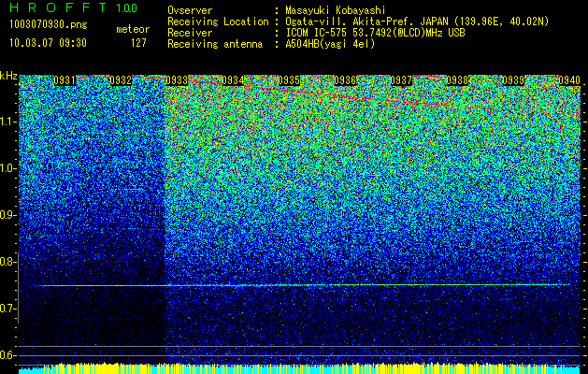Viewport: 588px width, 374px height.
Task: Click the date stamp 10.03.07 09:30
Action: coord(48,43)
